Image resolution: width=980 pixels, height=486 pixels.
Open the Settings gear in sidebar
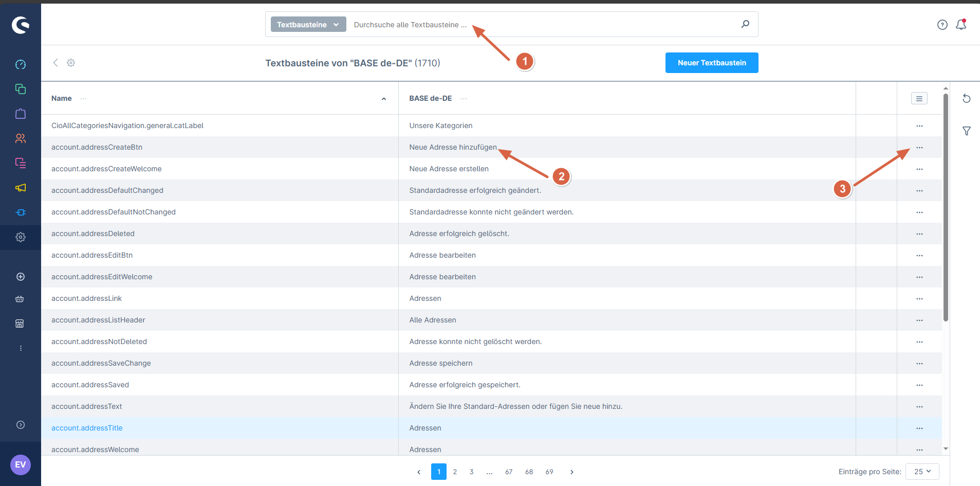(21, 237)
